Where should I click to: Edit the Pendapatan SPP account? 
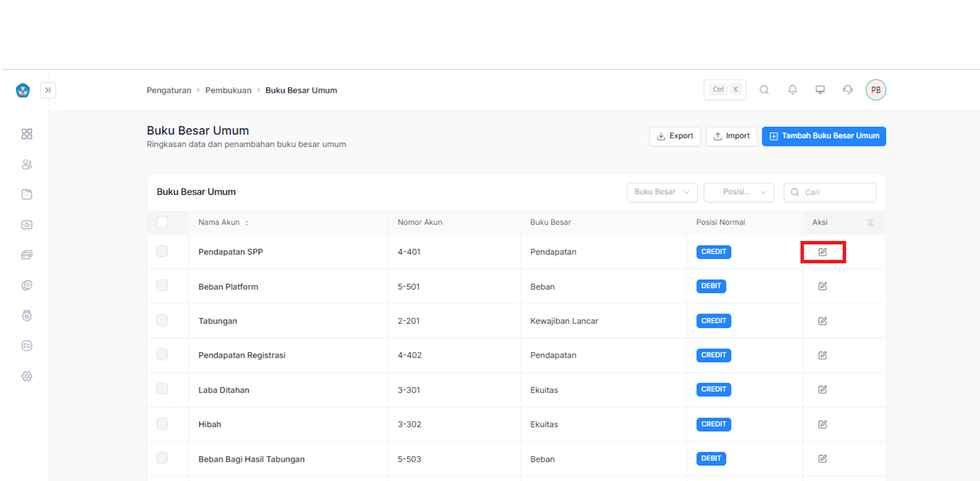[x=823, y=252]
